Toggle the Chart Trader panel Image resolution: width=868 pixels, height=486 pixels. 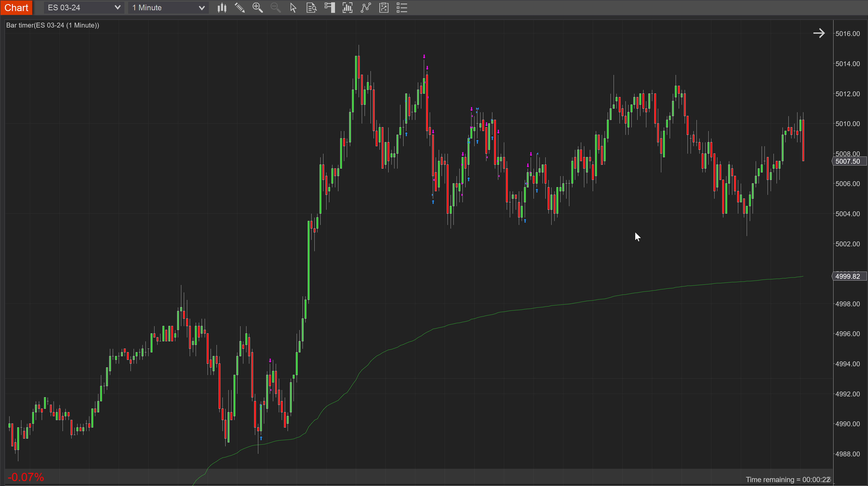(330, 8)
